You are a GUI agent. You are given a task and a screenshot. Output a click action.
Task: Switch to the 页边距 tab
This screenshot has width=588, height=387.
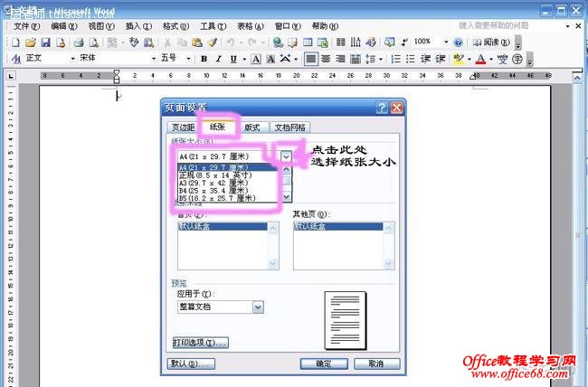click(184, 127)
